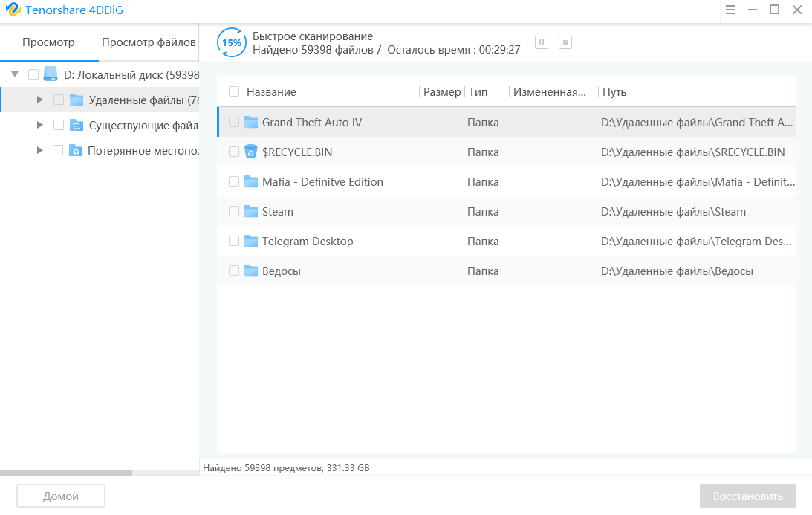Check the Steam folder checkbox
This screenshot has height=515, width=812.
click(x=234, y=211)
